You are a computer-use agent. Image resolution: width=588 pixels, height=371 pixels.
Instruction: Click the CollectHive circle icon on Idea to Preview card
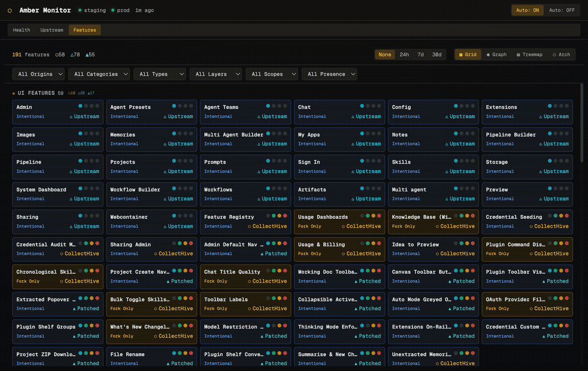tap(437, 254)
